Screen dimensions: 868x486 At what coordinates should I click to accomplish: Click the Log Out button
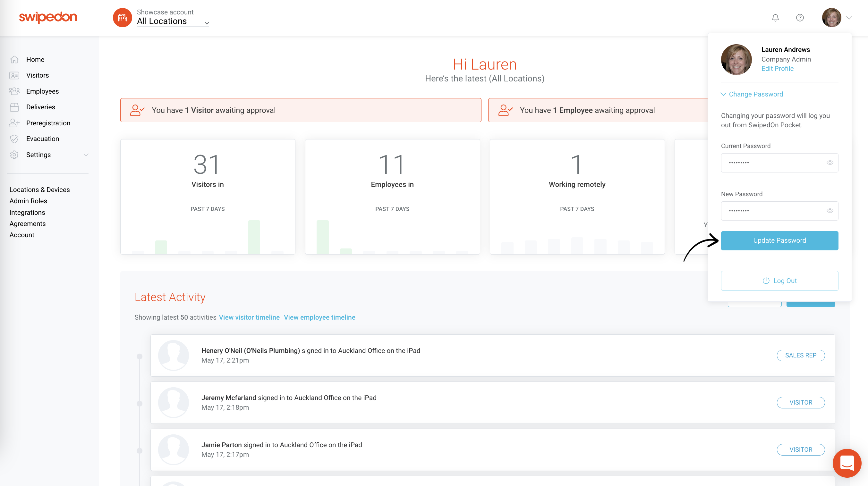click(779, 281)
